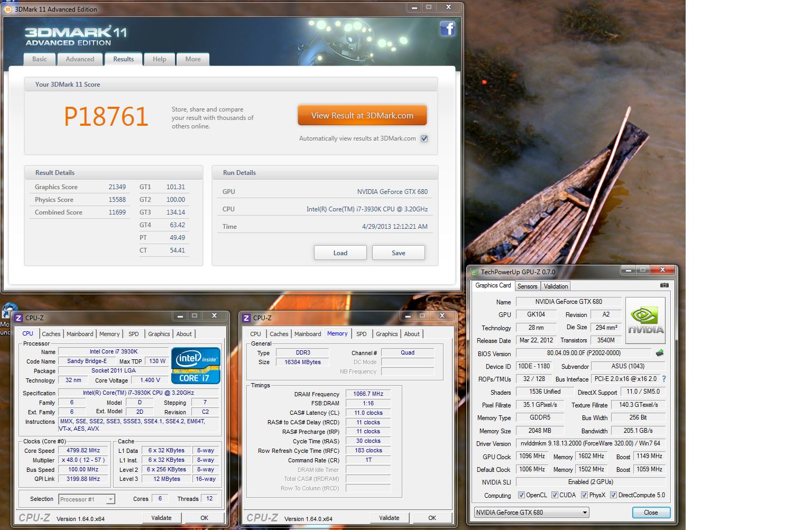Open the Validation tab in GPU-Z
The image size is (812, 530).
tap(556, 286)
